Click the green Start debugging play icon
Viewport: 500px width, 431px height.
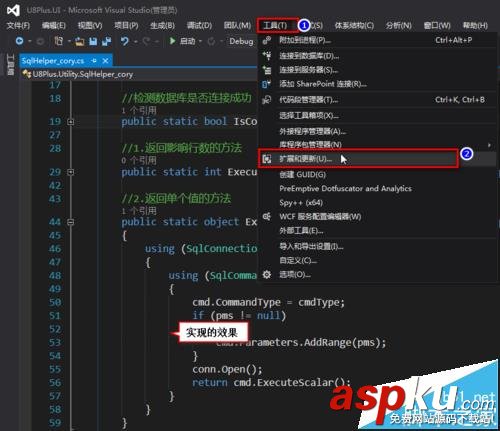pos(172,41)
